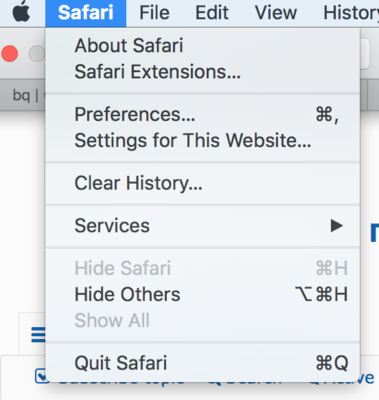379x400 pixels.
Task: Click the gray minimize window button
Action: coord(37,53)
